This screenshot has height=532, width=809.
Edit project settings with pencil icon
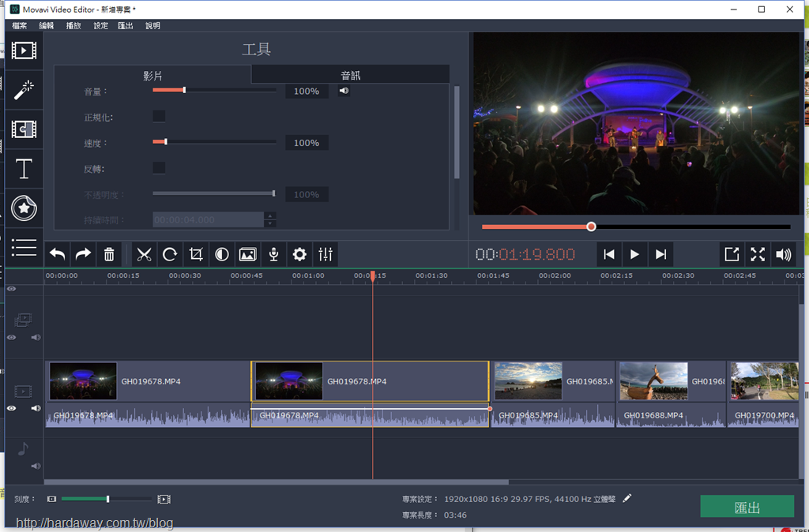coord(627,499)
